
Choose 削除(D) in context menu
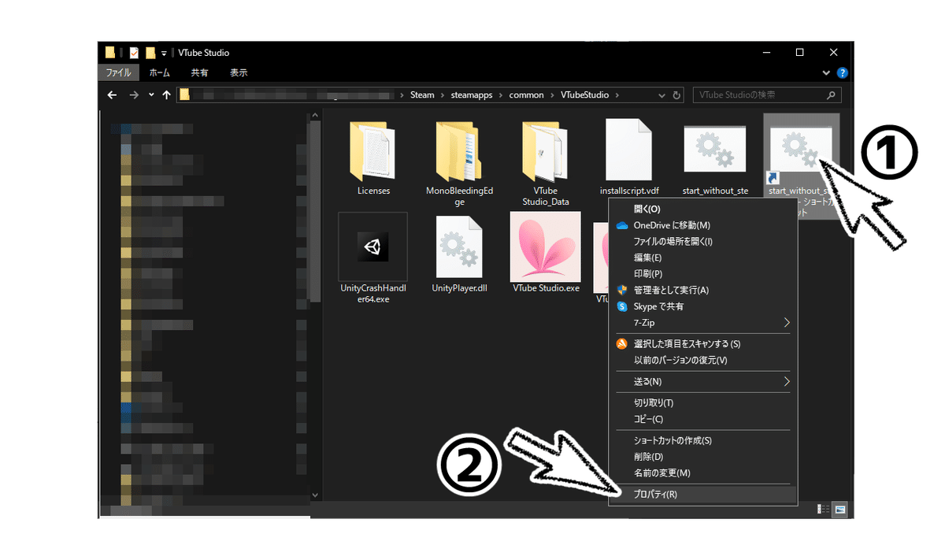[702, 457]
